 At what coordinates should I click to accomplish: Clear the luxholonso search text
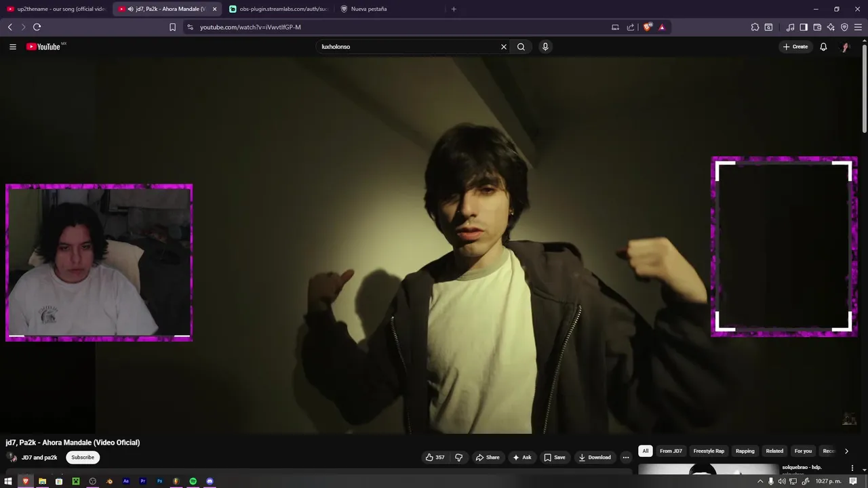[503, 47]
